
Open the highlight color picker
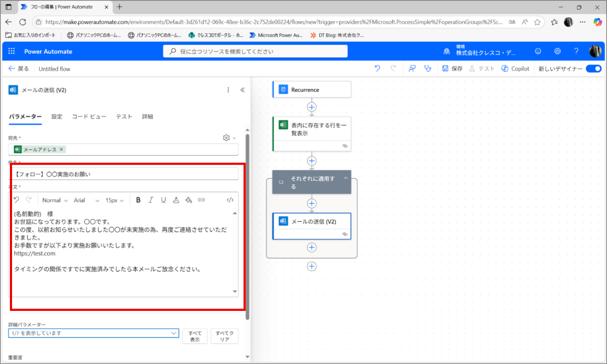pos(189,200)
